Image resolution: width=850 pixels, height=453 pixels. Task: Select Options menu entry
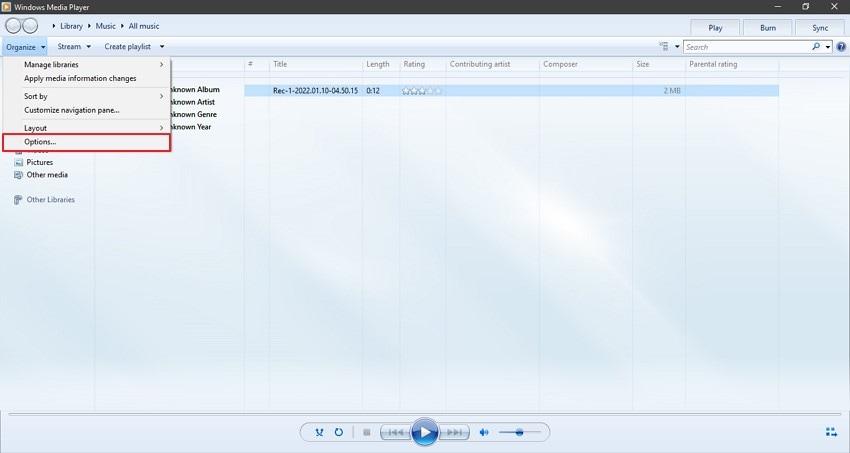87,142
